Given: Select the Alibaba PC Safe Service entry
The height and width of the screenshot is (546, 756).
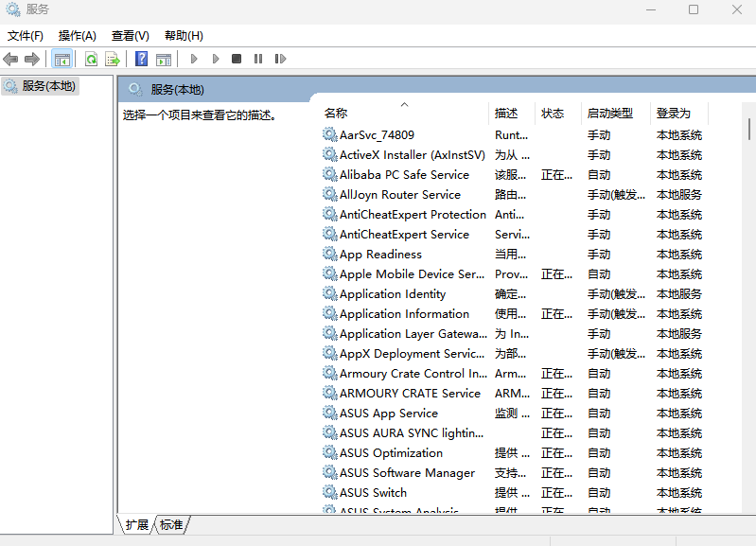Looking at the screenshot, I should [404, 175].
